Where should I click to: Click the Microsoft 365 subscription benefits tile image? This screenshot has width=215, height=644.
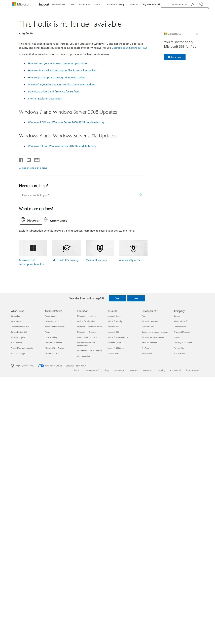pyautogui.click(x=33, y=248)
